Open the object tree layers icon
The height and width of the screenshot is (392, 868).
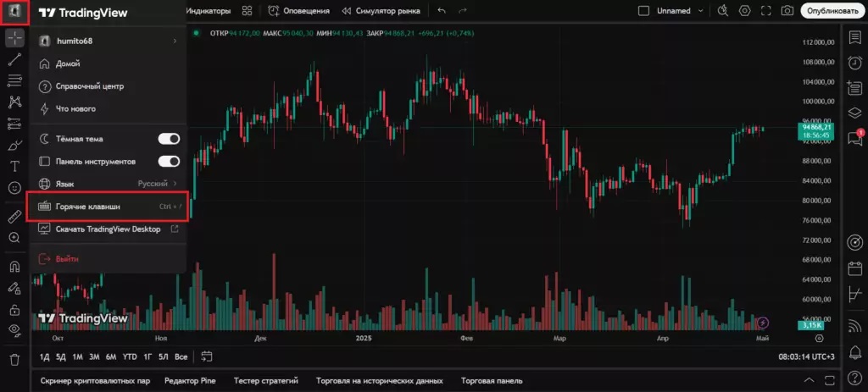(855, 113)
